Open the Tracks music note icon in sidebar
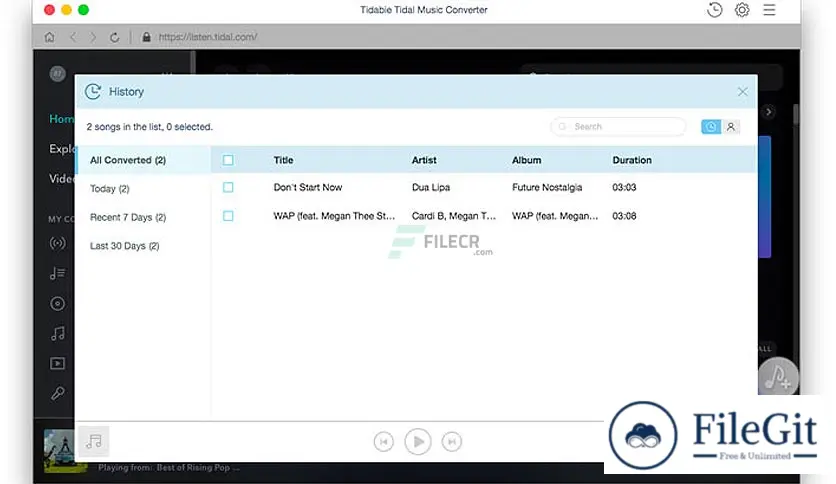 [x=58, y=334]
